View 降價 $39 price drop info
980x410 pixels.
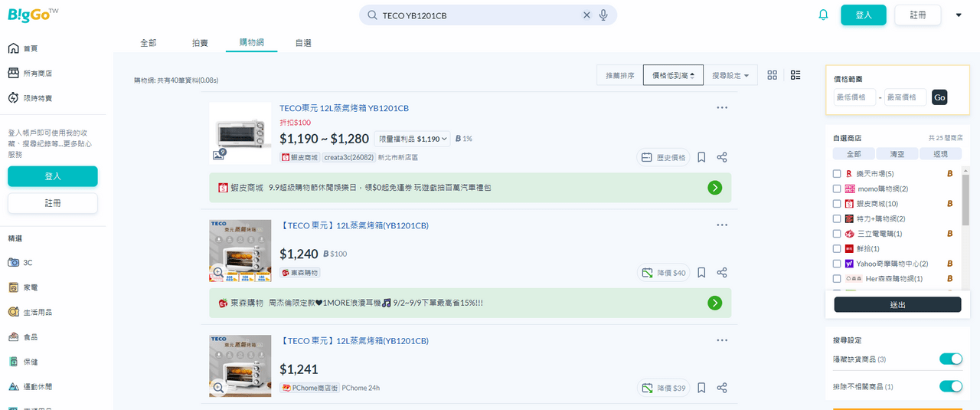coord(663,388)
